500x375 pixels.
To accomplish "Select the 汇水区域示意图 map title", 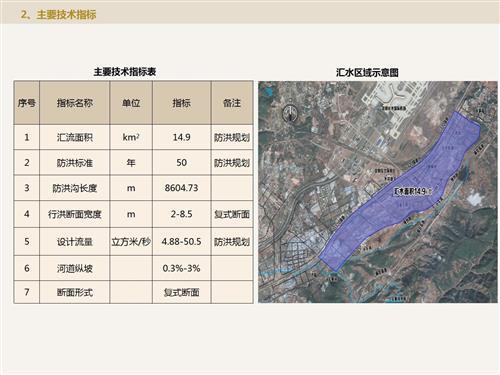I will pyautogui.click(x=367, y=72).
